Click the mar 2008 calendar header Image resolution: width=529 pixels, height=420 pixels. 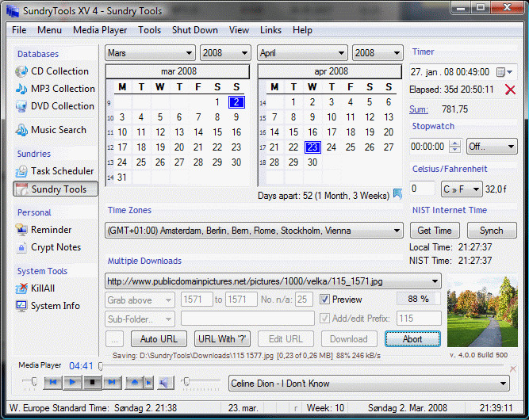pyautogui.click(x=178, y=71)
